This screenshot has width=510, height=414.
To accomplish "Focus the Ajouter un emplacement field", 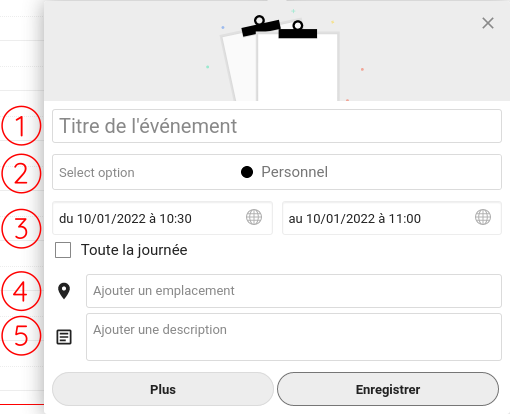I will click(x=294, y=291).
